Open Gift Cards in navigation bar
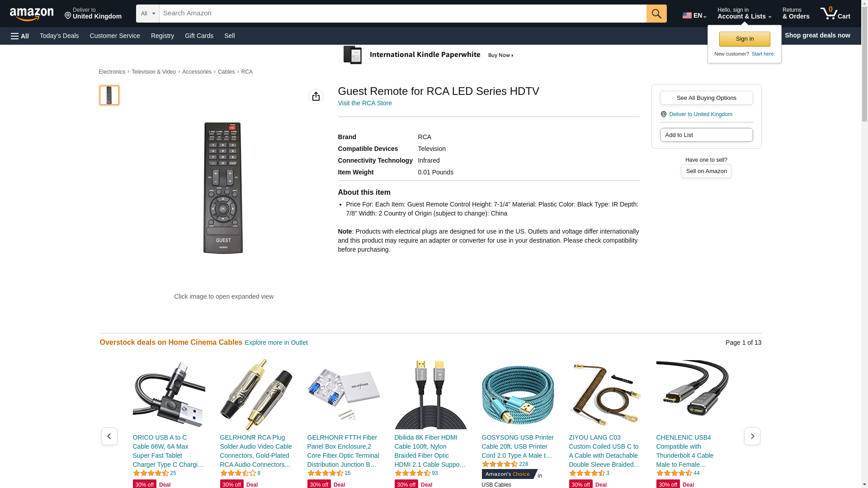 199,36
